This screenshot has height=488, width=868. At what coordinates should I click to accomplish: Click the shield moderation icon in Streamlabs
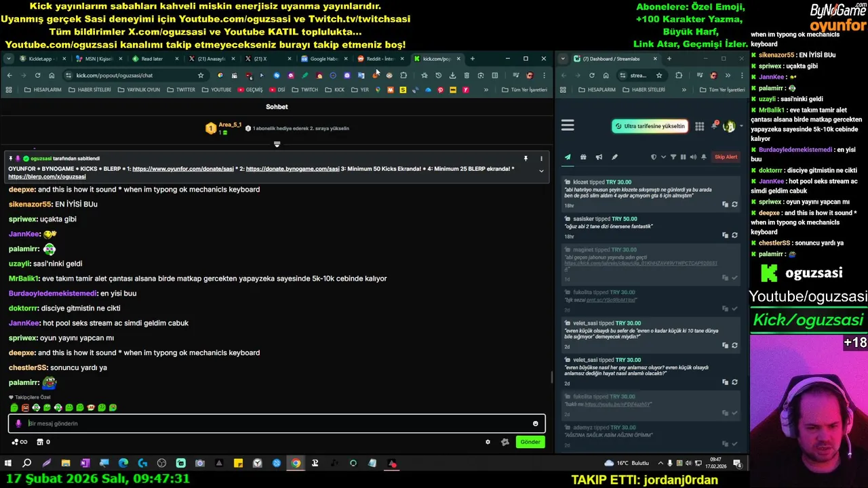(x=654, y=157)
